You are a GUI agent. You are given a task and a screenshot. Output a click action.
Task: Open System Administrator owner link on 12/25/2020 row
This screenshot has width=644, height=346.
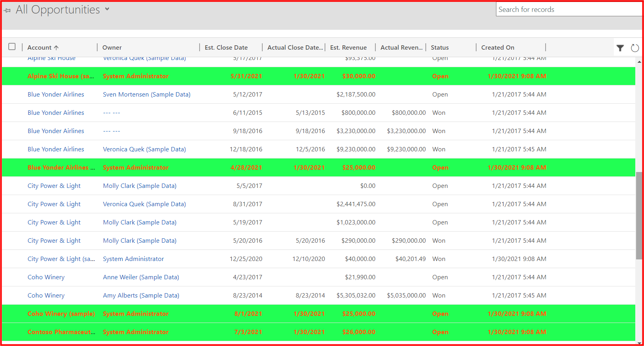[x=133, y=259]
